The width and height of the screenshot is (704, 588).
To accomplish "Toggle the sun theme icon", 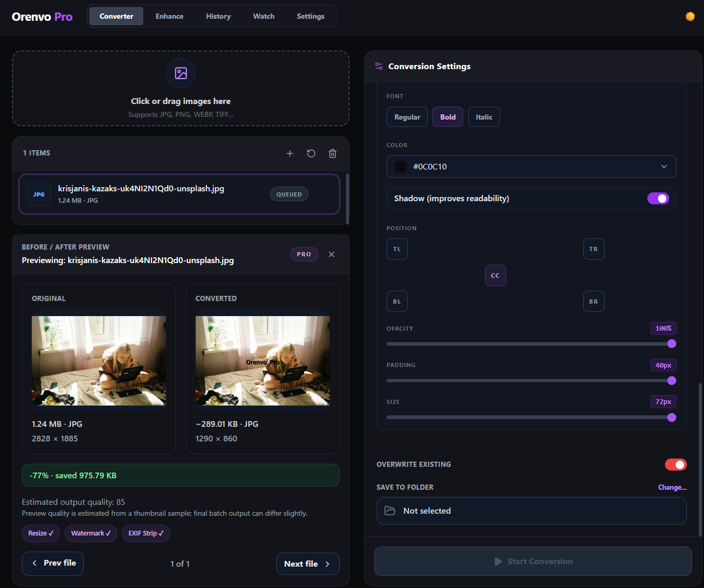I will (690, 17).
